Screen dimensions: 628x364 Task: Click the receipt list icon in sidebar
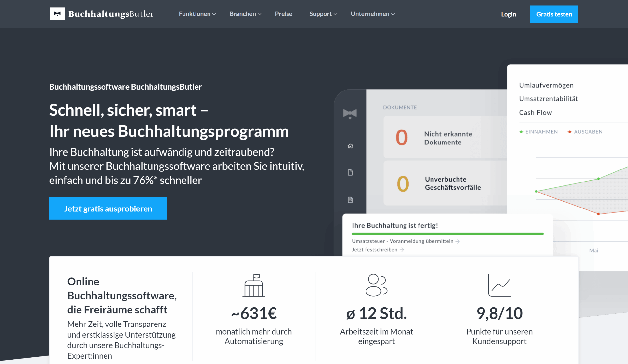(x=350, y=200)
